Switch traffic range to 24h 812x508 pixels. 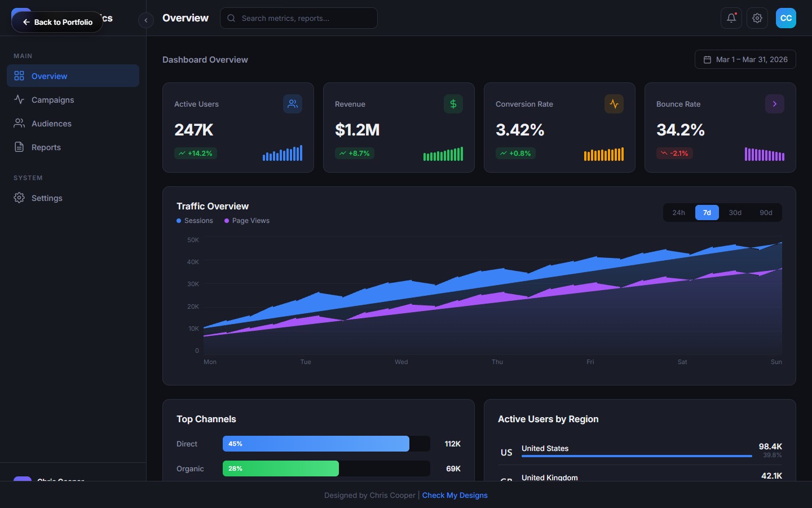click(x=678, y=212)
